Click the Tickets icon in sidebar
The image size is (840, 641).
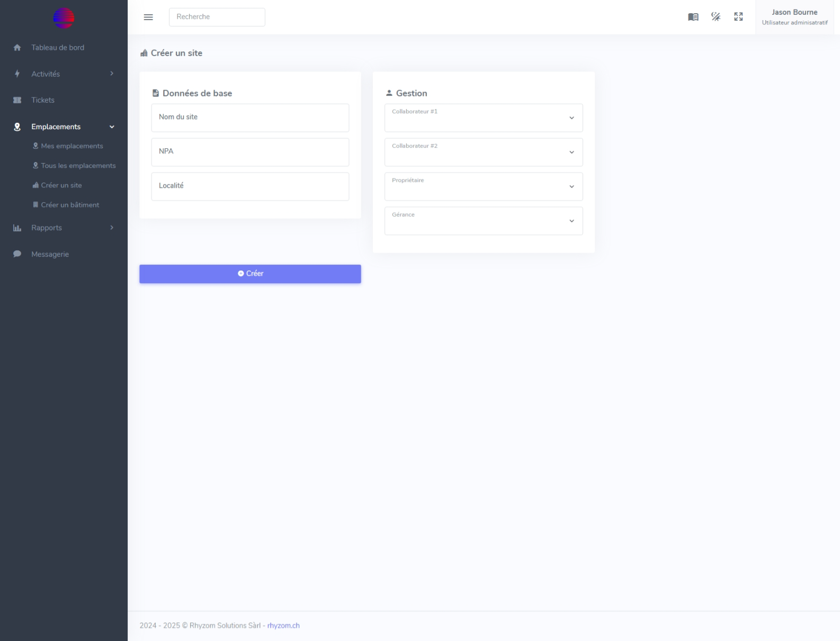click(x=17, y=100)
